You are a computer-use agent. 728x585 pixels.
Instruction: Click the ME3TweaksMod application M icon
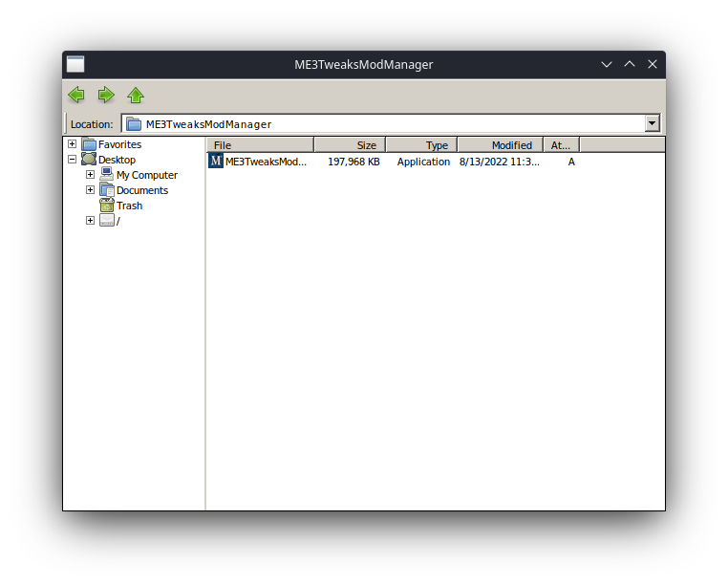215,162
